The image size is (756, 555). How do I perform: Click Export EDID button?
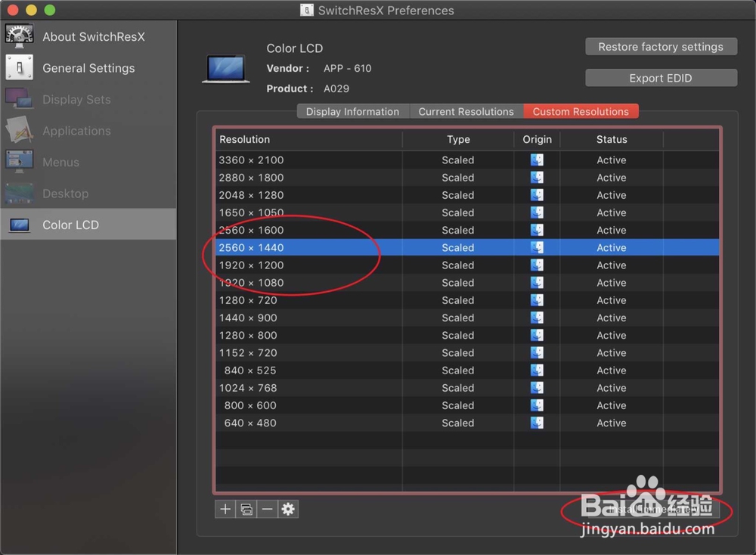(661, 78)
